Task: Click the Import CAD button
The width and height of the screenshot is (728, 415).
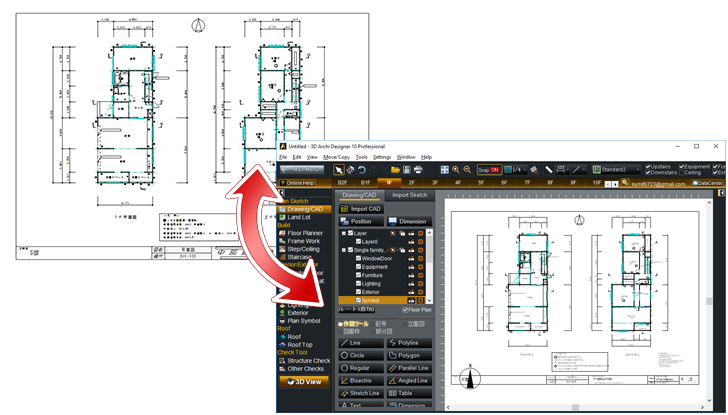Action: pos(361,209)
